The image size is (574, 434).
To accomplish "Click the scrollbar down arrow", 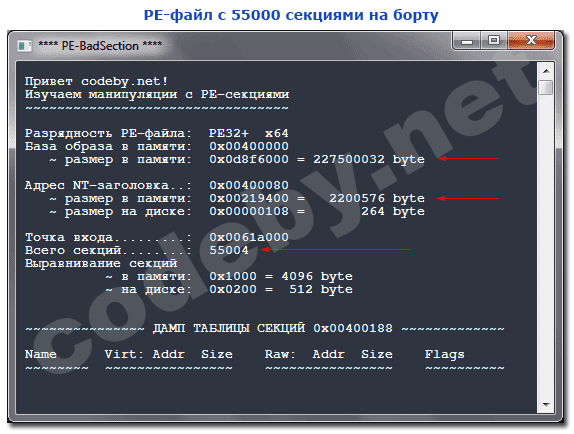I will coord(546,404).
